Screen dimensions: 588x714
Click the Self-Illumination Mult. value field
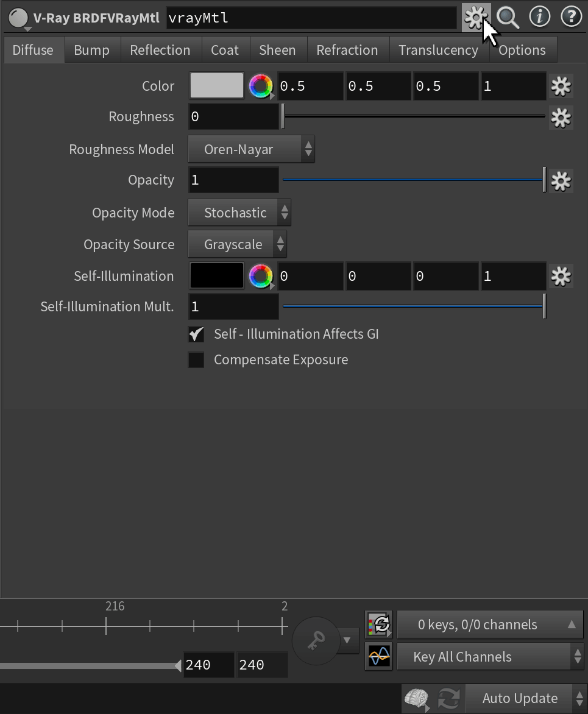click(233, 306)
